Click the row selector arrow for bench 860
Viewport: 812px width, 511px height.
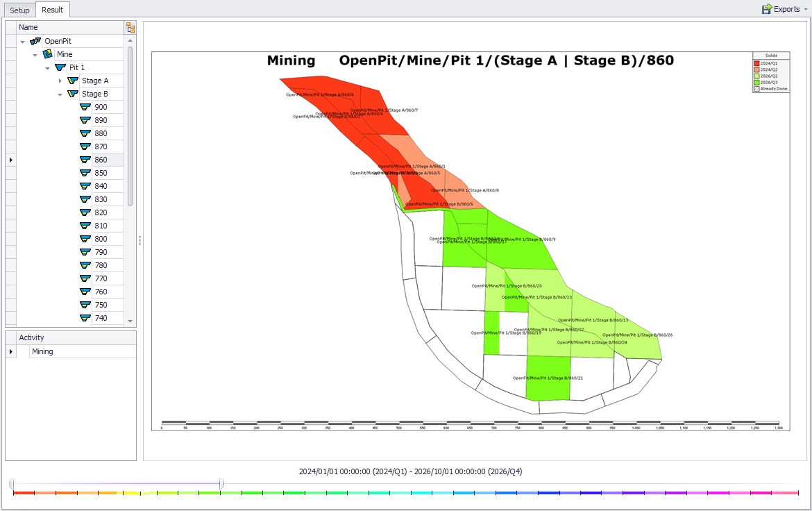(x=11, y=160)
